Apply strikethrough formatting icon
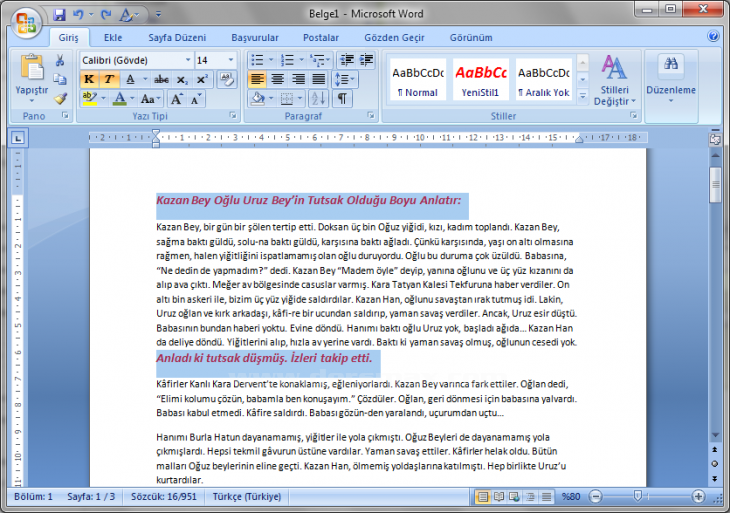730x513 pixels. point(161,79)
